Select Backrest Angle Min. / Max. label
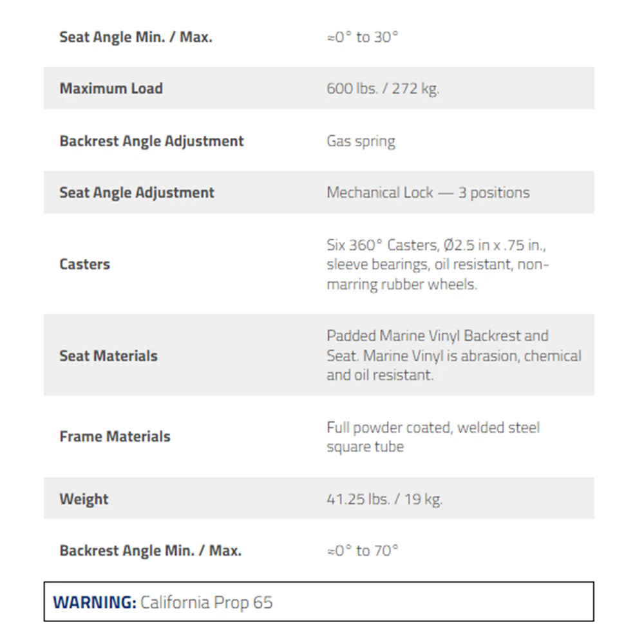 150,551
